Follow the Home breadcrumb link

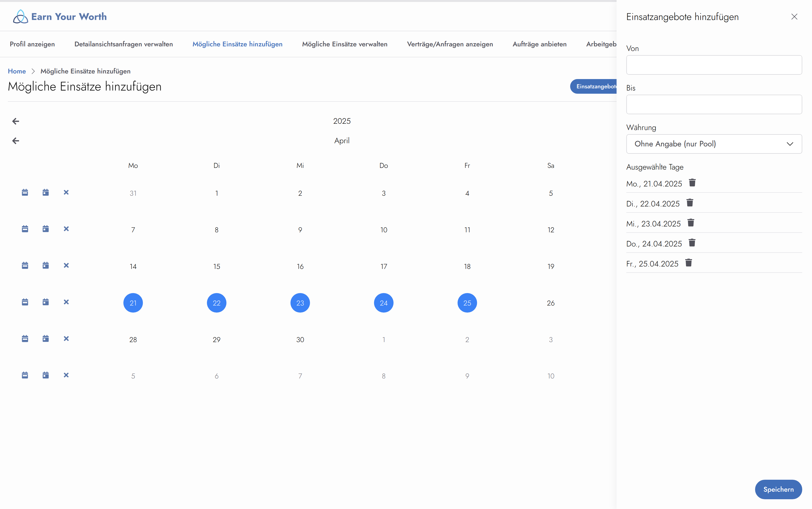pos(17,71)
